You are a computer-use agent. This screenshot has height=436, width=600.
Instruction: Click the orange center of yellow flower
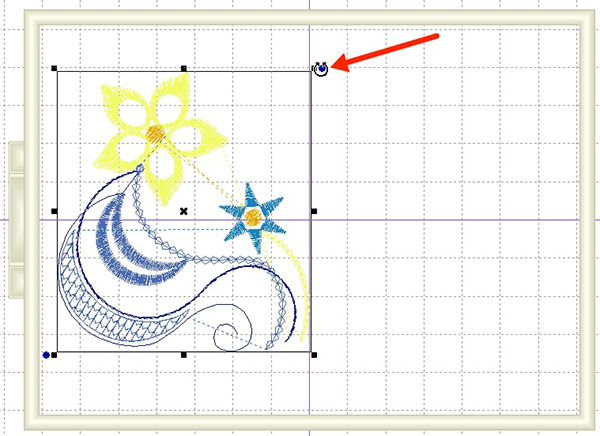[x=154, y=132]
